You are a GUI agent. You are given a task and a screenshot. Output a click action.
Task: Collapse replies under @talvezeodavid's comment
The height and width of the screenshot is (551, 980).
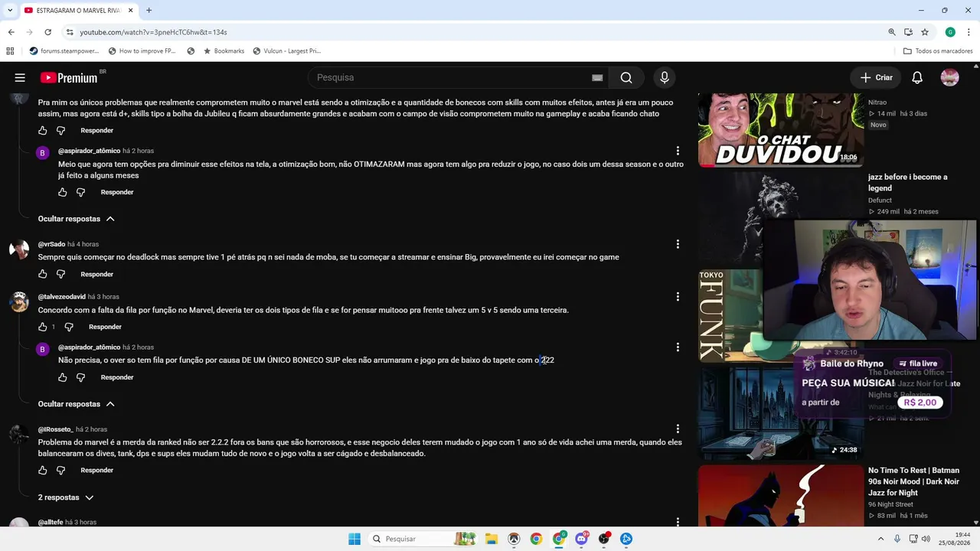tap(77, 404)
